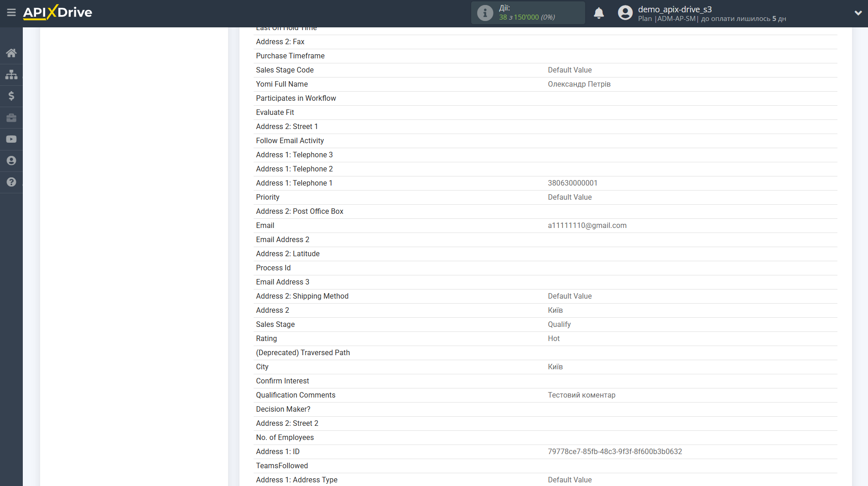Open the YouTube video tutorials icon
The height and width of the screenshot is (486, 868).
[x=11, y=139]
